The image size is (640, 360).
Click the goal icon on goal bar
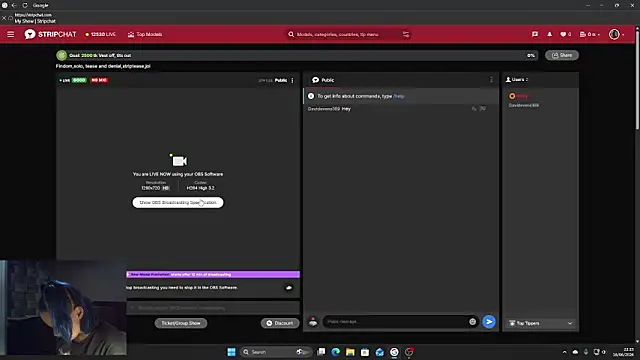(62, 55)
